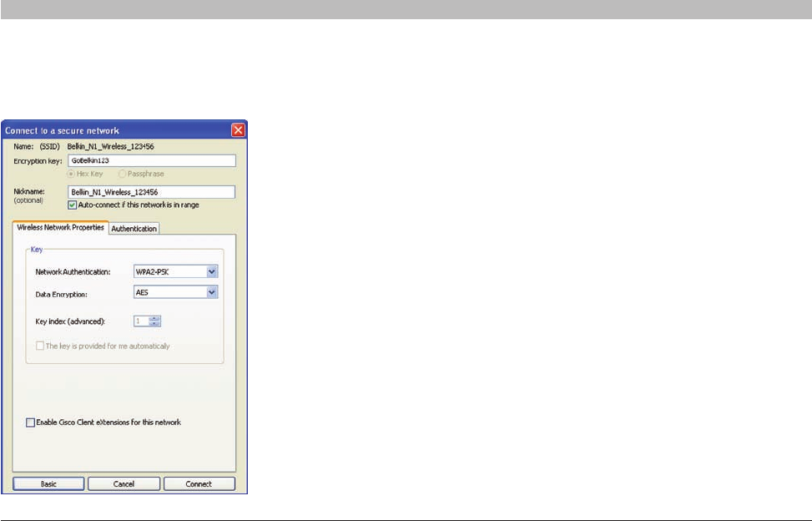Click the Key index spinner arrows
812x521 pixels.
pos(154,321)
